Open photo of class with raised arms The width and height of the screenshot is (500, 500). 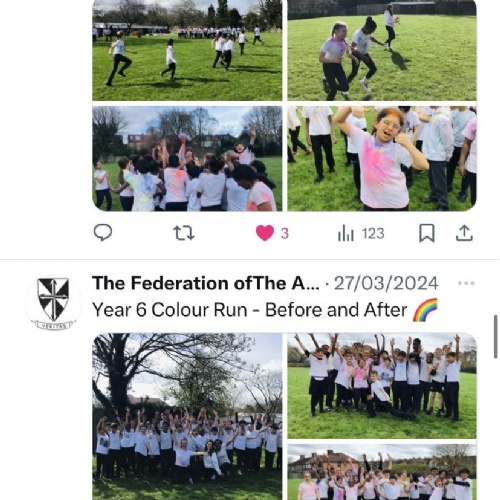pos(382,386)
